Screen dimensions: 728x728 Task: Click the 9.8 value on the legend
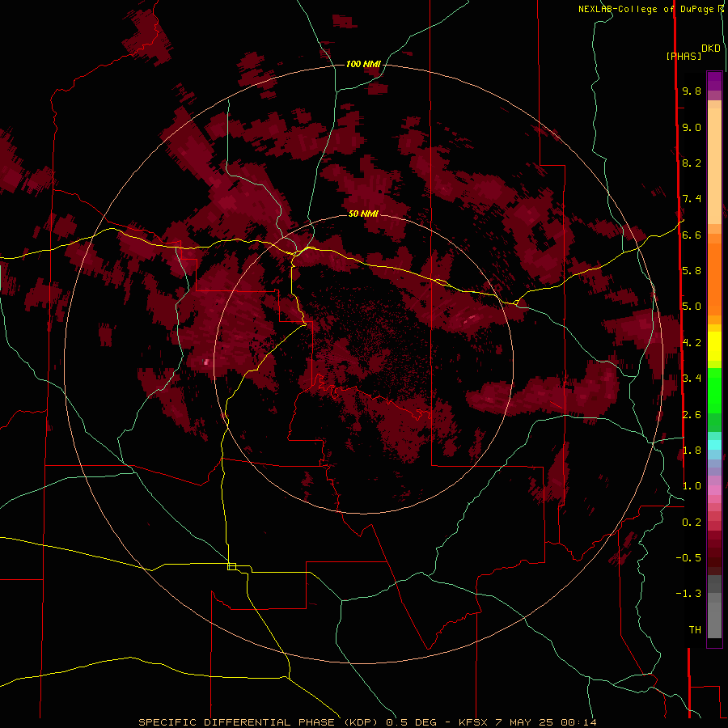point(692,91)
